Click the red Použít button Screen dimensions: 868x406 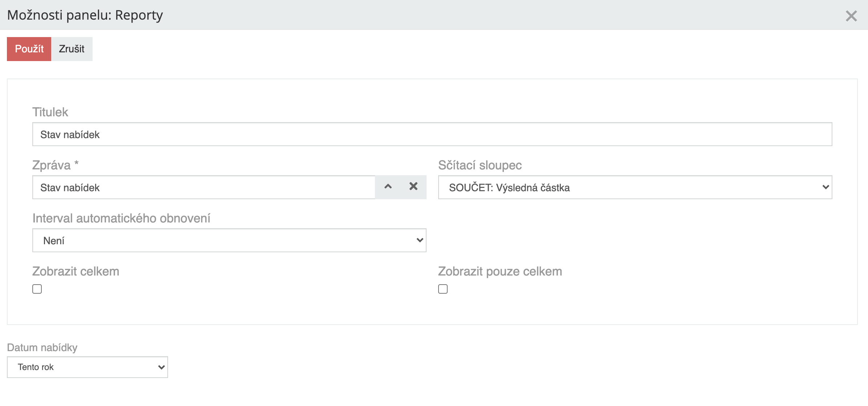(29, 49)
